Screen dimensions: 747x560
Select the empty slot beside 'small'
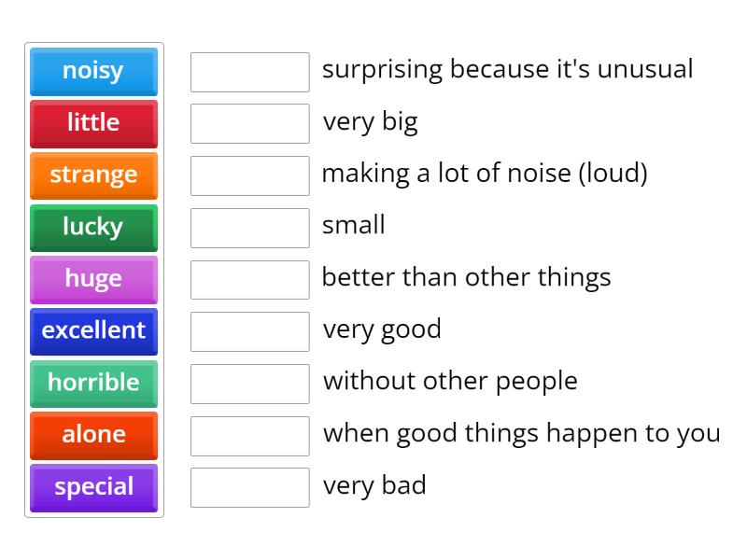(x=249, y=228)
